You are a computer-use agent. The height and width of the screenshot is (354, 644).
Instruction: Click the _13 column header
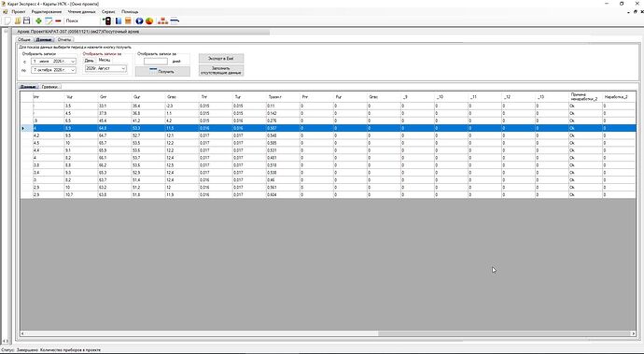[x=552, y=97]
